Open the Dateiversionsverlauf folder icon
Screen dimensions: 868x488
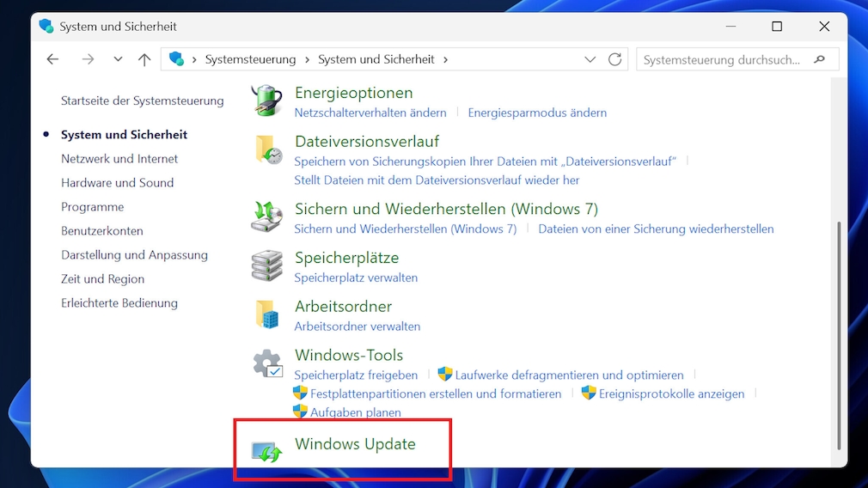coord(267,149)
